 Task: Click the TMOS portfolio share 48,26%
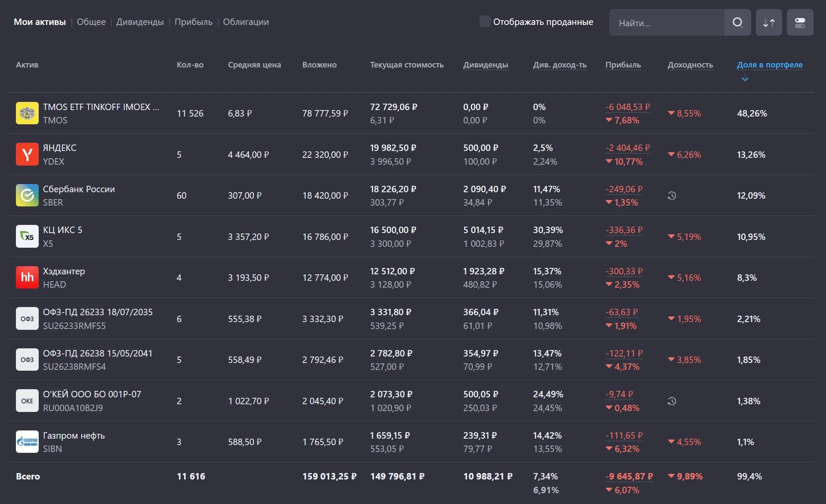pos(752,114)
